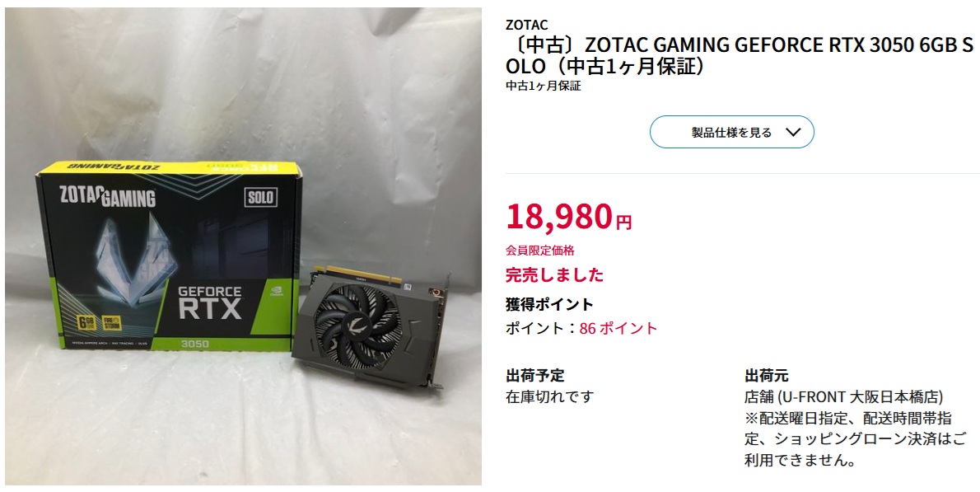Click the ZOTAC GAMING logo on the box

(x=107, y=197)
